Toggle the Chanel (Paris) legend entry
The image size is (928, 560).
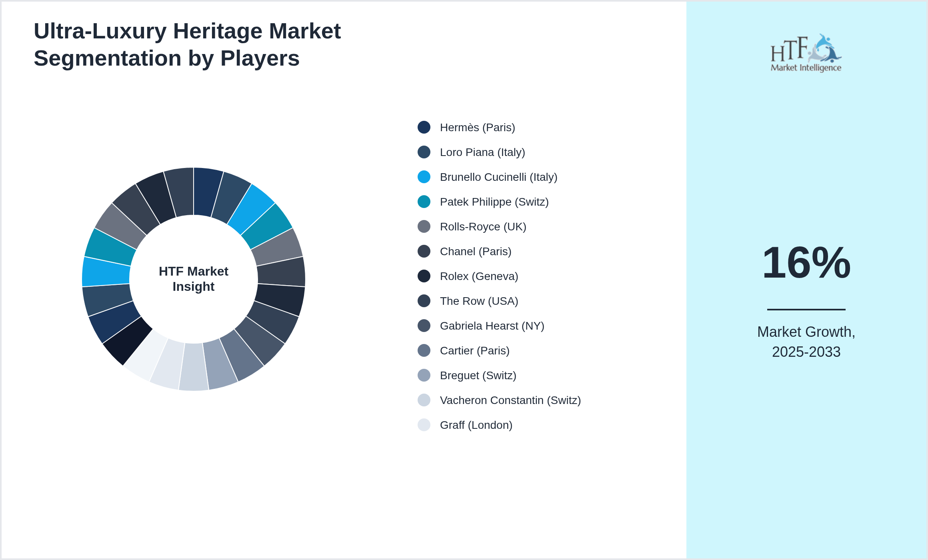pos(476,251)
